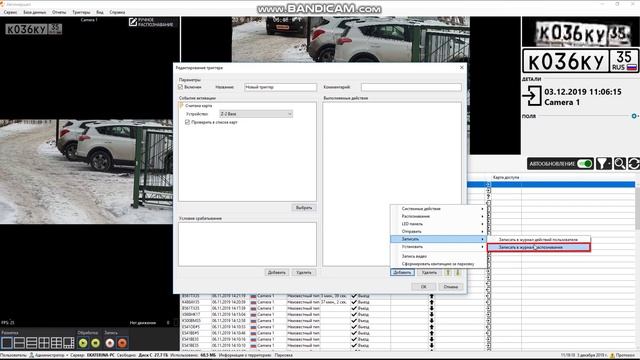
Task: Open the Справка menu
Action: pyautogui.click(x=117, y=12)
